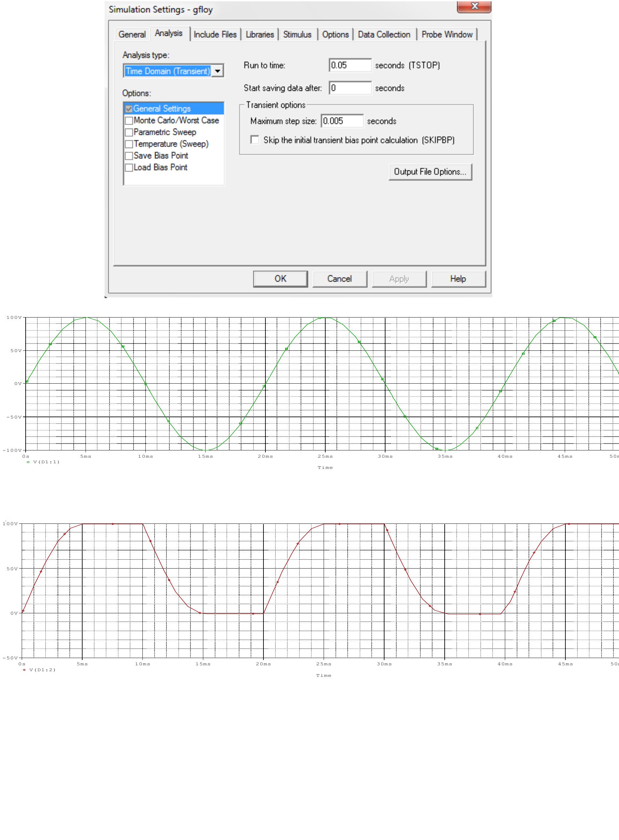Open Output File Options
The image size is (619, 840).
coord(430,172)
